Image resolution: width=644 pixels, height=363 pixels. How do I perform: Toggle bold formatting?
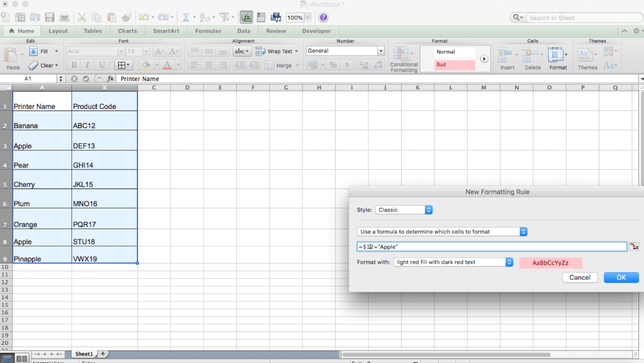click(x=73, y=65)
